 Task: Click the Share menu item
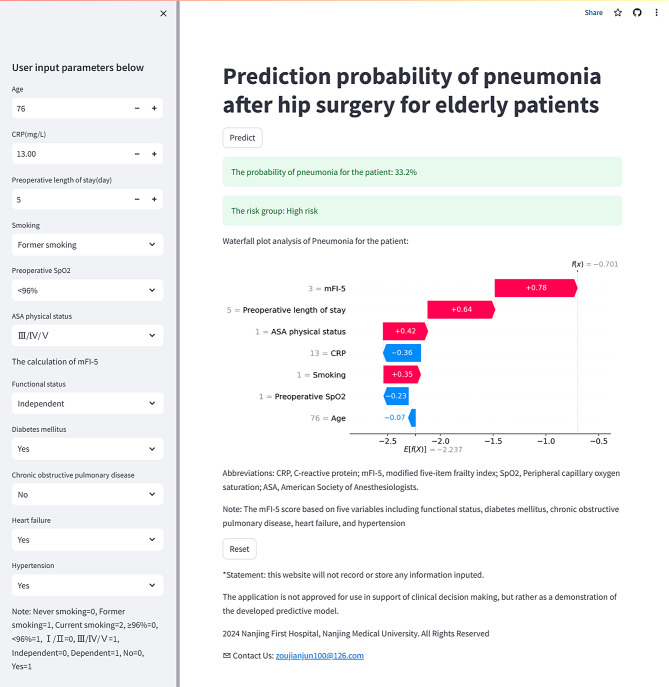pyautogui.click(x=594, y=13)
